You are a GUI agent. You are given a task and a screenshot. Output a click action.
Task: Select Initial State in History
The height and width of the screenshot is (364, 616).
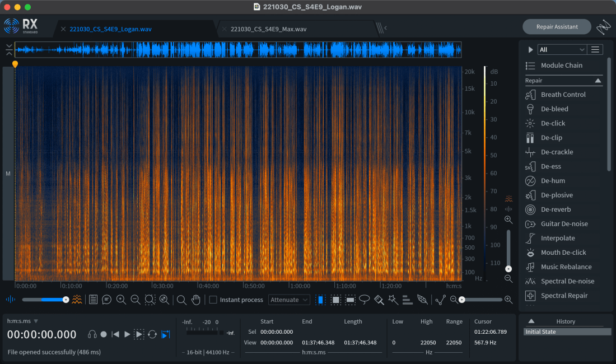567,332
